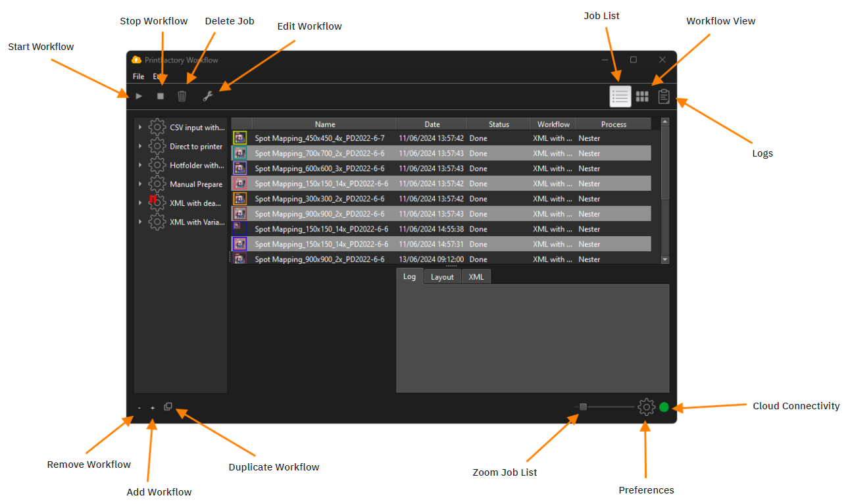
Task: Select job Spot Mapping_600x600_3x_PD2022-6-6
Action: click(x=441, y=168)
